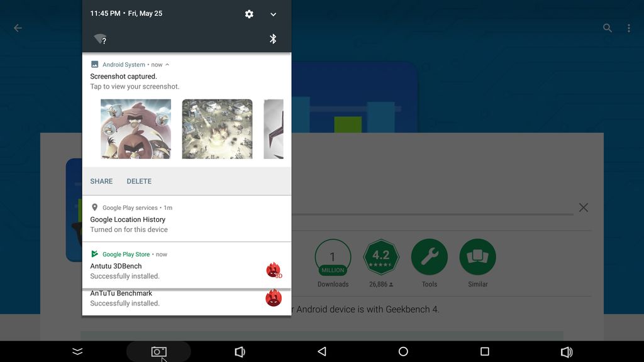Close the Play Store progress bar X
This screenshot has height=362, width=644.
tap(584, 207)
